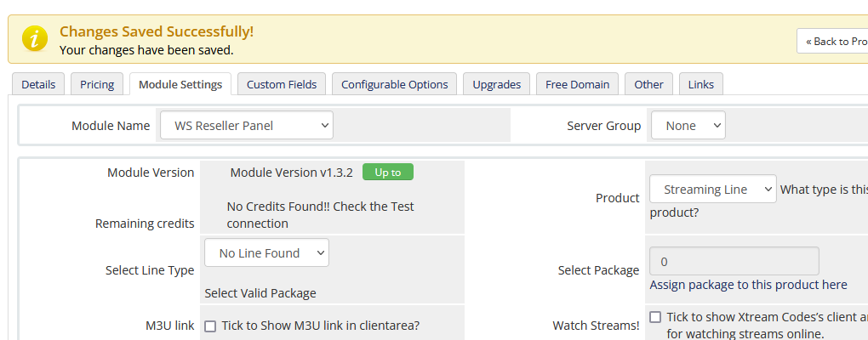Image resolution: width=868 pixels, height=340 pixels.
Task: Tick the Watch Streams client checkbox
Action: [x=655, y=317]
